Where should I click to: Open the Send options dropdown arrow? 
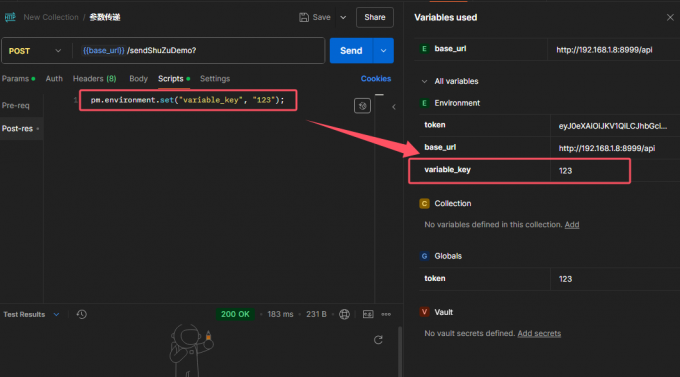tap(383, 51)
